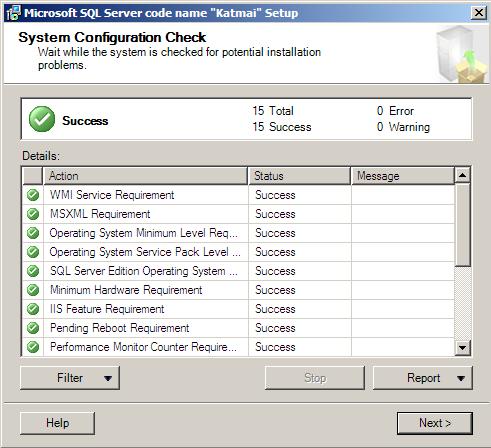
Task: Select the MSXML Requirement row text
Action: pyautogui.click(x=100, y=214)
